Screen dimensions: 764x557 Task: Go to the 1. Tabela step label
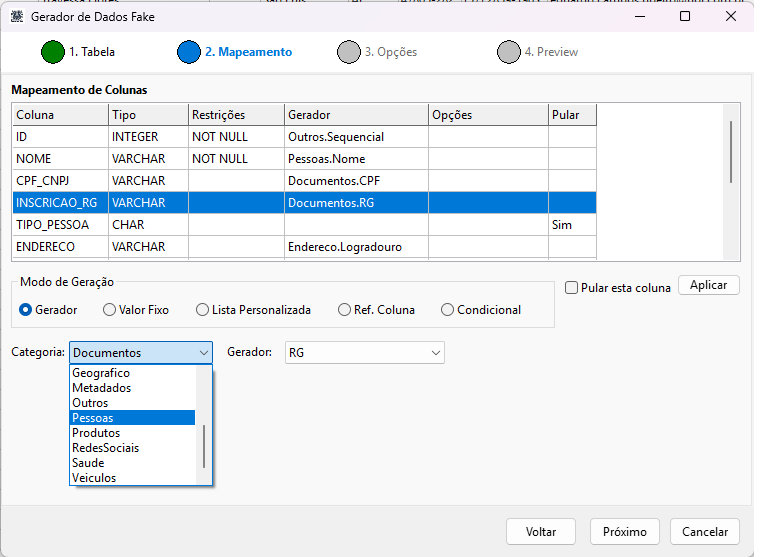[92, 52]
